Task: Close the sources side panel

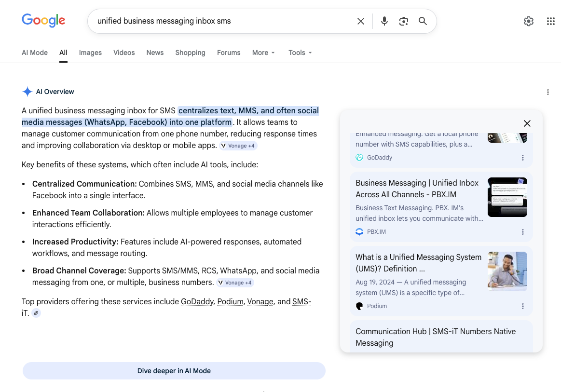Action: click(527, 123)
